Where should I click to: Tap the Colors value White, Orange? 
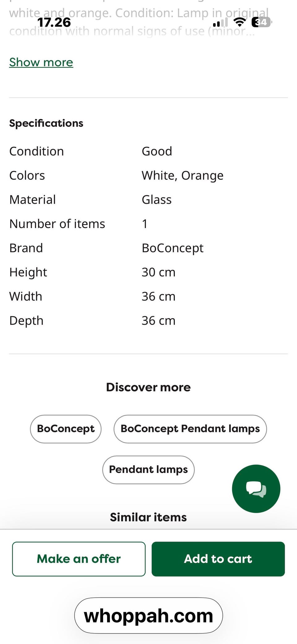(183, 175)
